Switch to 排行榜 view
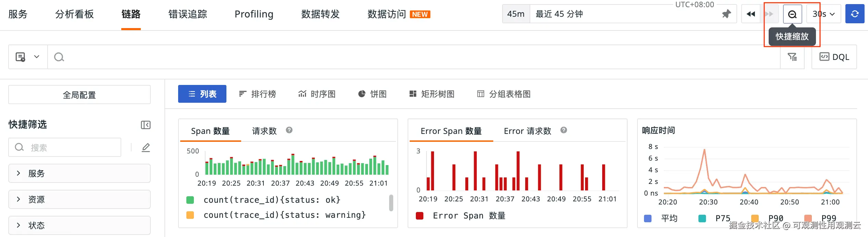This screenshot has width=868, height=237. pyautogui.click(x=257, y=94)
